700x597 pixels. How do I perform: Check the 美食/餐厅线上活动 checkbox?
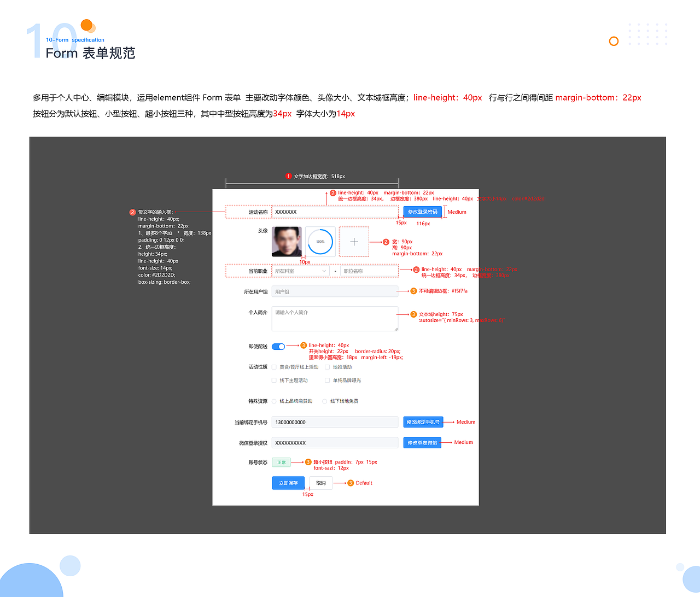point(274,367)
